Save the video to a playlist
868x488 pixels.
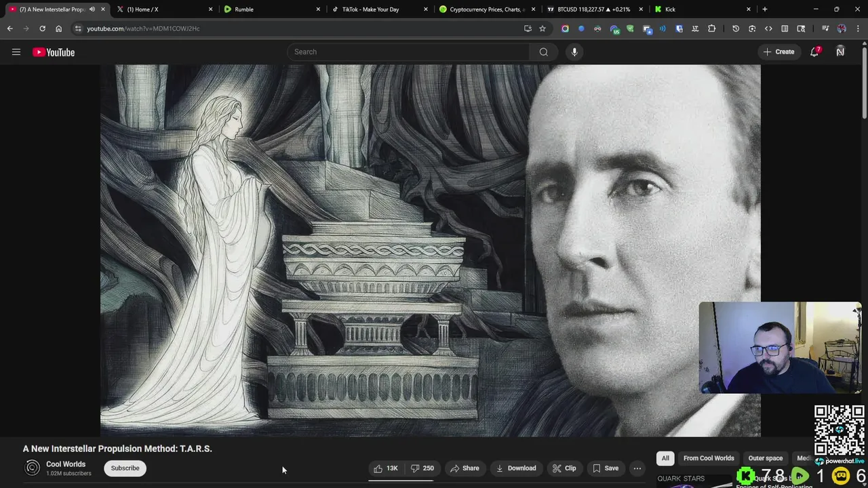coord(606,468)
